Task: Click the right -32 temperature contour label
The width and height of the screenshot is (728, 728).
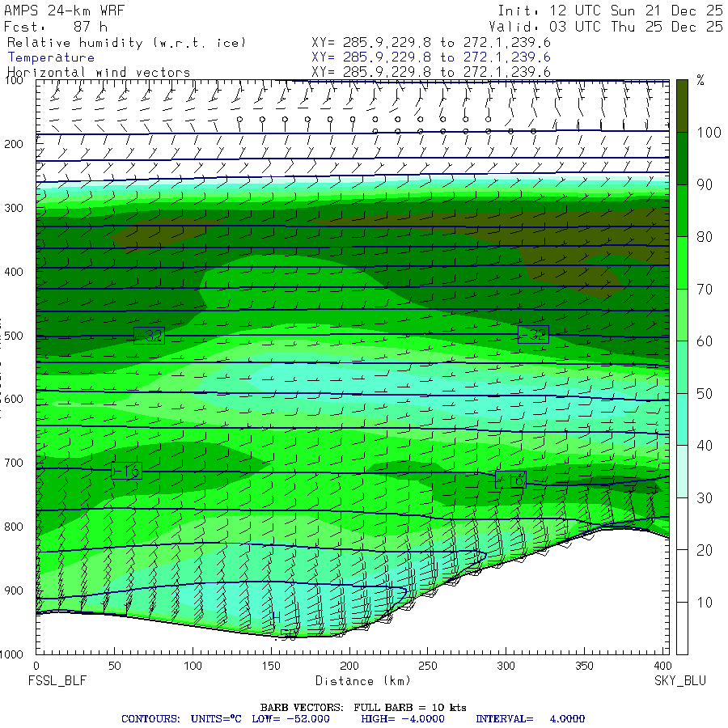Action: [533, 334]
